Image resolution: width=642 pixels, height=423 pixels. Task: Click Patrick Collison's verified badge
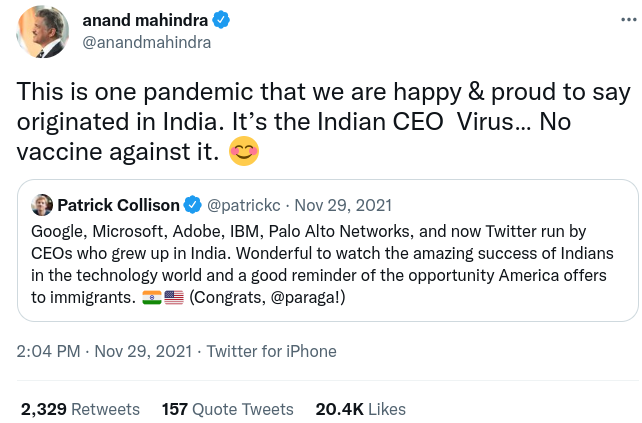click(193, 205)
